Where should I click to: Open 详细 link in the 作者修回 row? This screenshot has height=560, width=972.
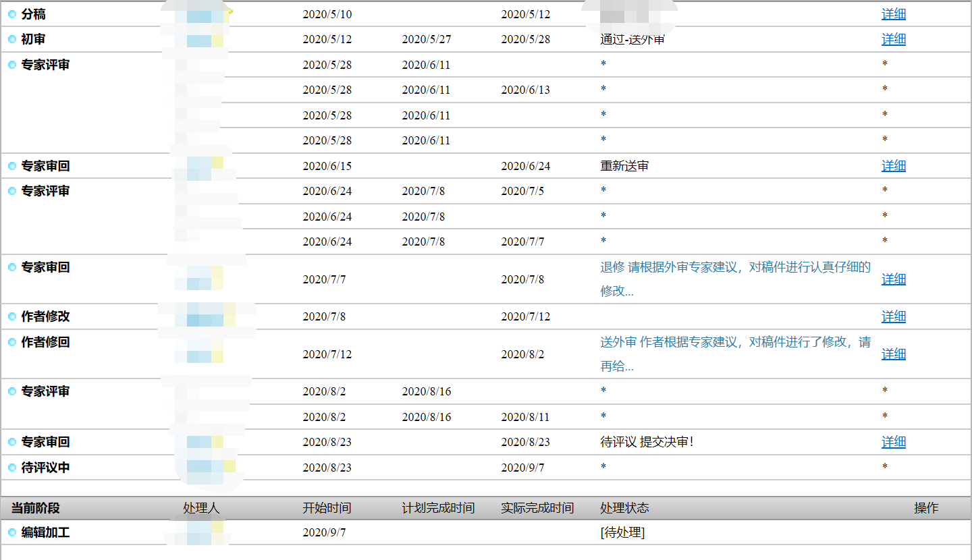coord(894,354)
